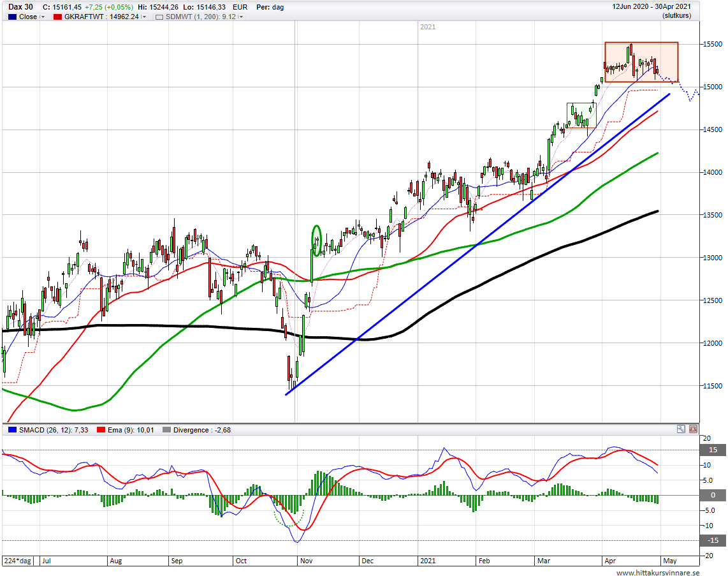728x576 pixels.
Task: Click the Dec label on time axis
Action: pyautogui.click(x=368, y=561)
